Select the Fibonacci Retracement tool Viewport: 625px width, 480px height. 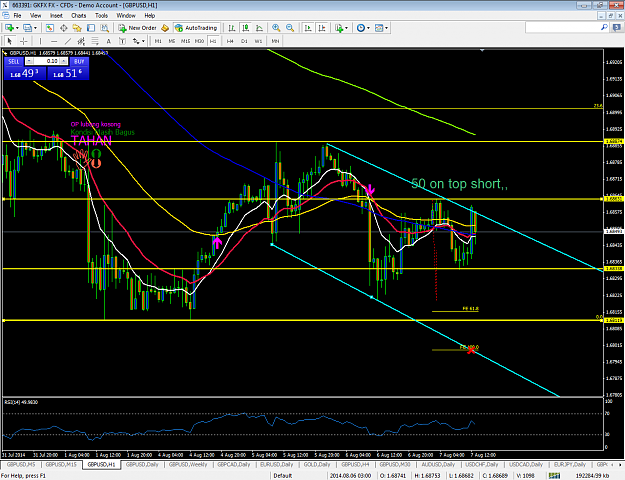pyautogui.click(x=95, y=41)
